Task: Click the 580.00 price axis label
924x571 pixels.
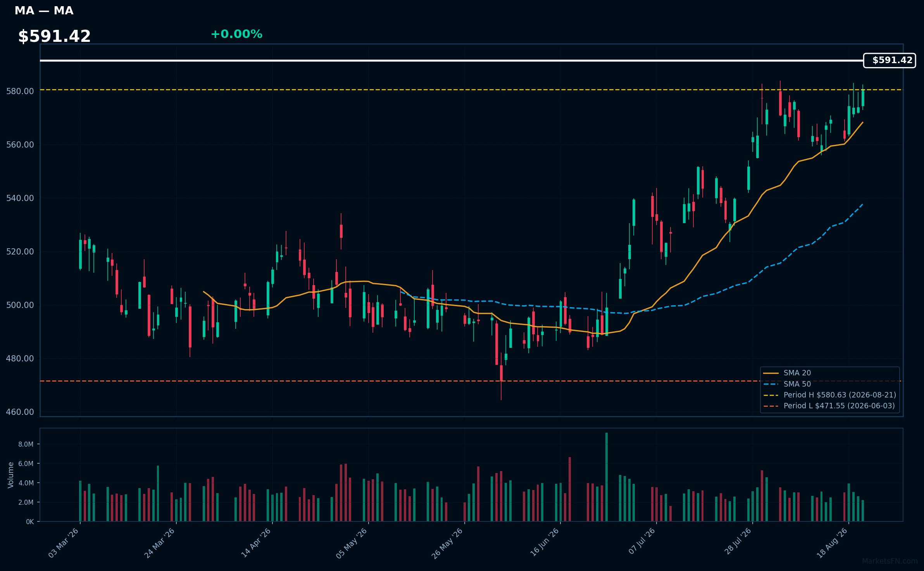Action: click(x=20, y=91)
